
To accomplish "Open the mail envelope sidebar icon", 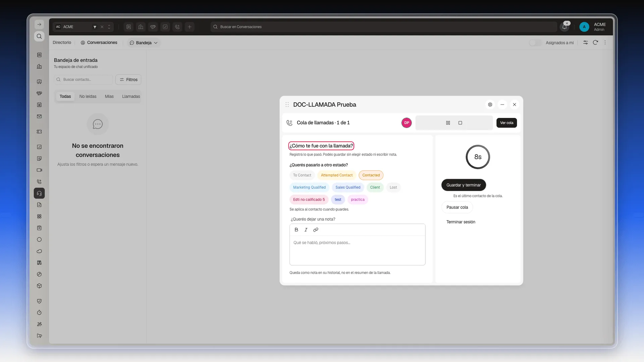I will pos(39,117).
